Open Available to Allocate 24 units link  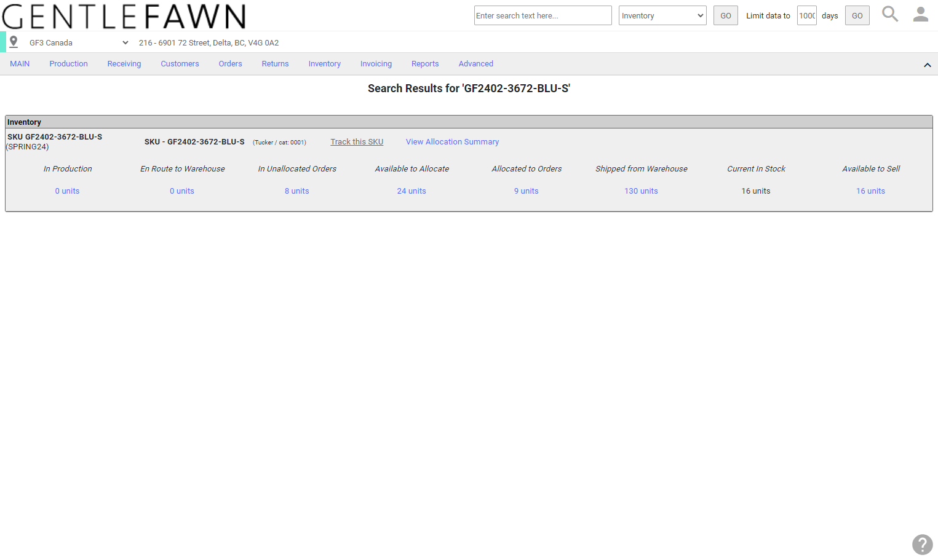[411, 191]
